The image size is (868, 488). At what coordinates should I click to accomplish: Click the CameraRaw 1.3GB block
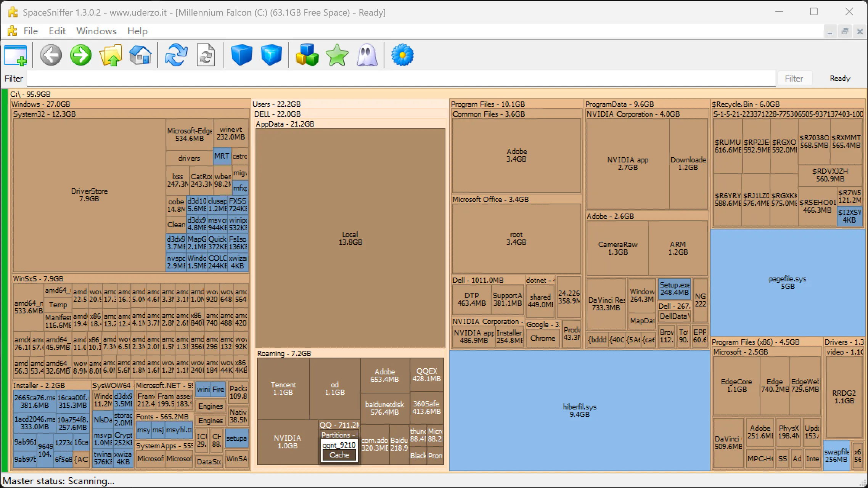617,248
